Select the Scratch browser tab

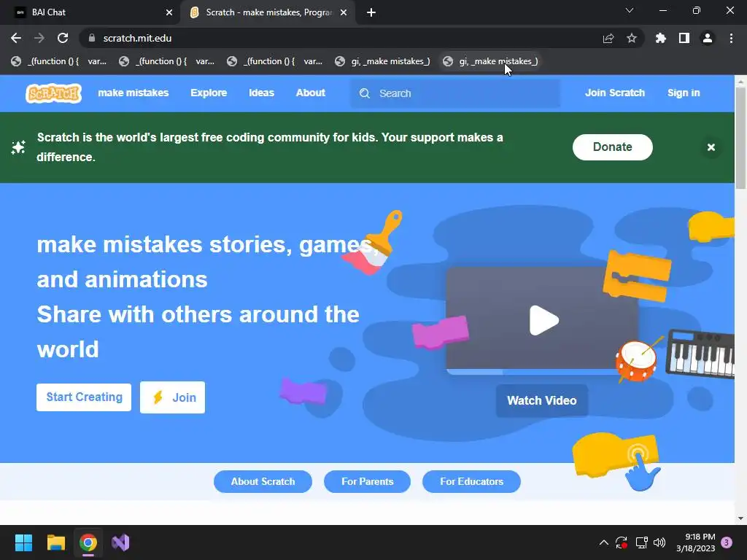tap(268, 12)
